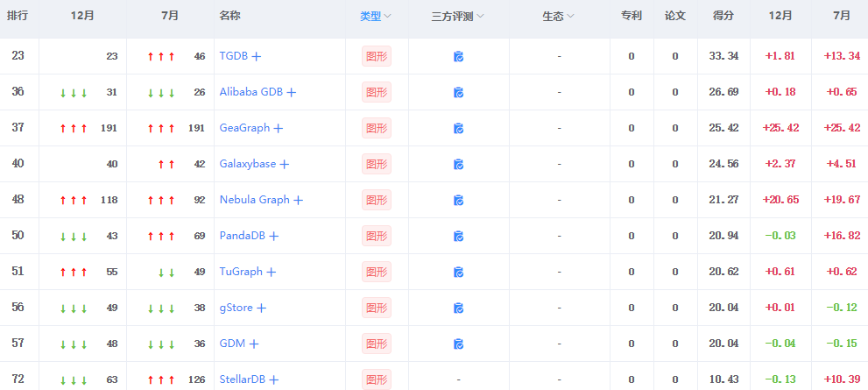Select the 图形 type tag for TuGraph
The width and height of the screenshot is (868, 390).
[376, 273]
